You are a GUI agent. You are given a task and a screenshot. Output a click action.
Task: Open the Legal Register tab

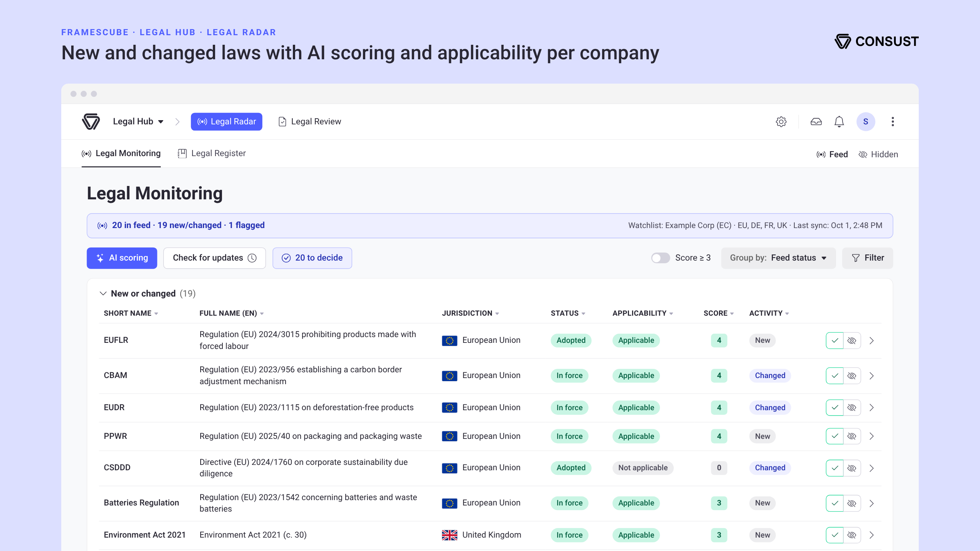point(212,153)
